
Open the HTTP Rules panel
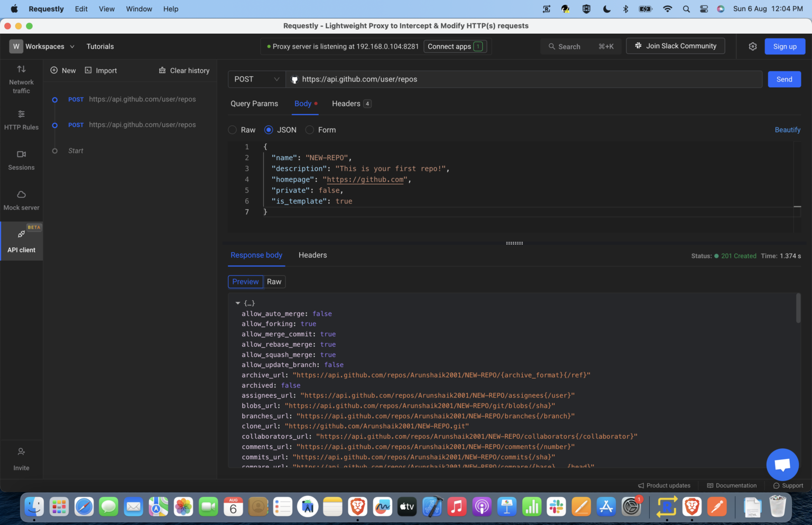[21, 119]
